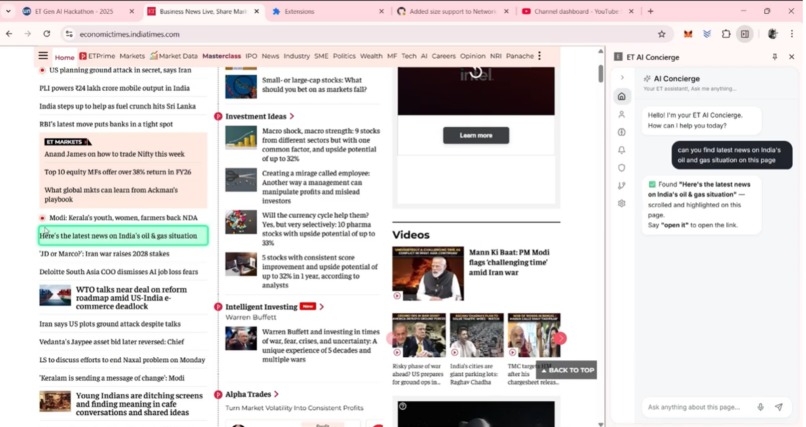Click the Learn more button in the ad
806x427 pixels.
[476, 135]
